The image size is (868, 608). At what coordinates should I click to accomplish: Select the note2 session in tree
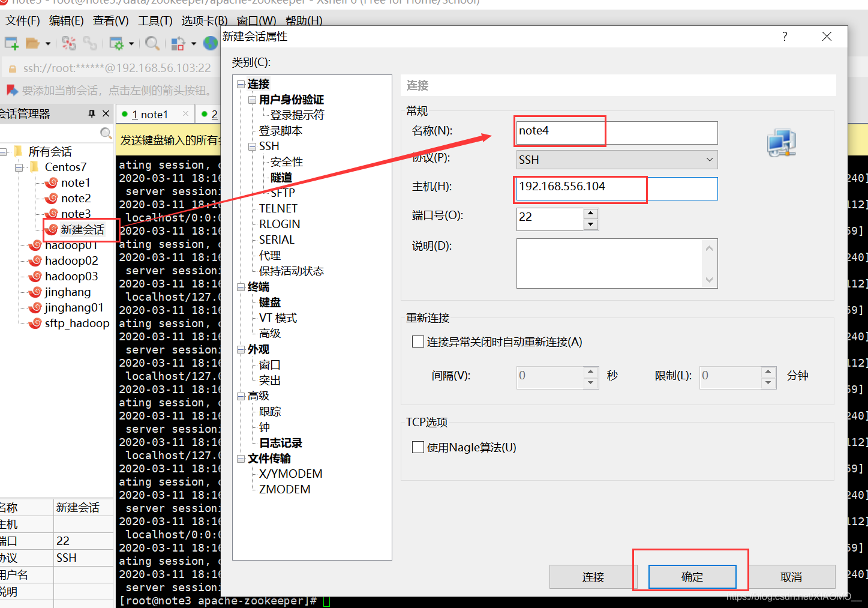pos(76,198)
